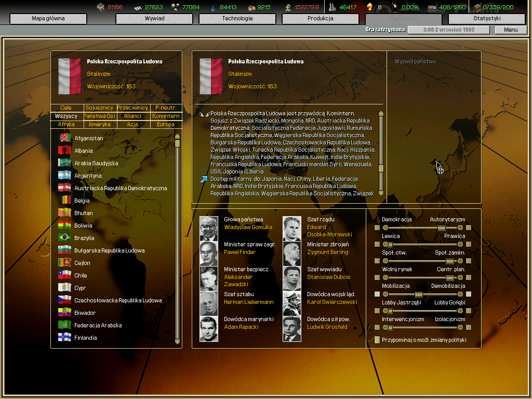
Task: Click the transport capacity icon in top bar
Action: coord(432,7)
